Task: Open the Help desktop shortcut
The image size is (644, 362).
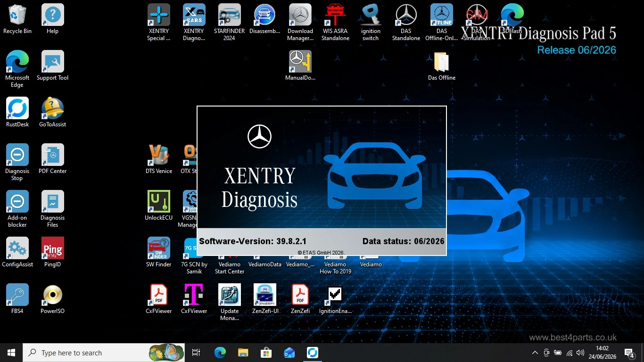Action: pos(53,19)
